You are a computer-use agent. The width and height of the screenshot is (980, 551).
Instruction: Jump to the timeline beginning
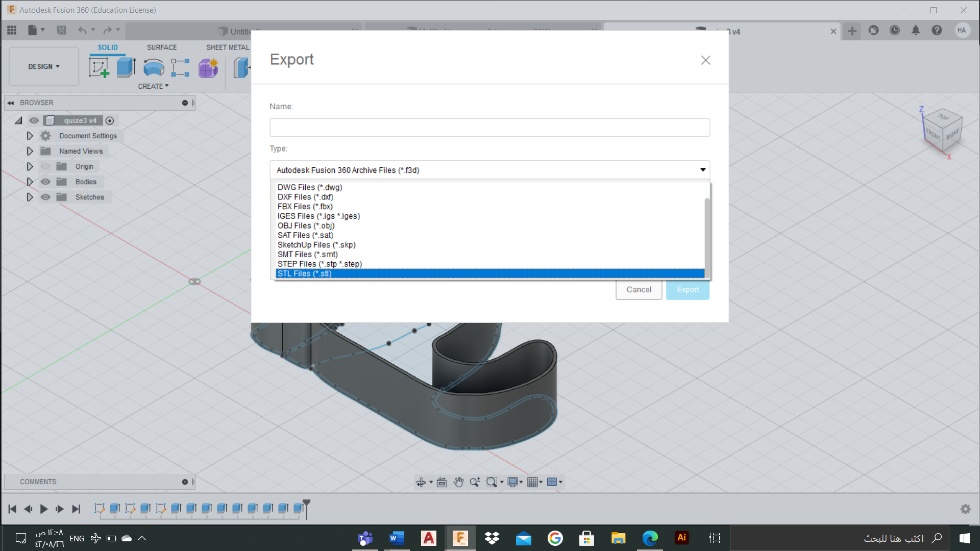12,509
